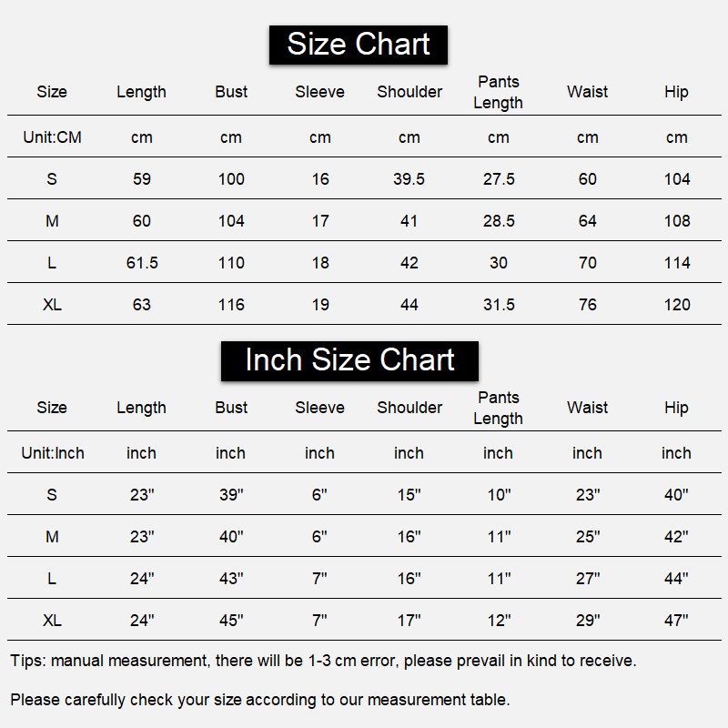The image size is (728, 728).
Task: Click the Unit:CM row label
Action: point(52,137)
